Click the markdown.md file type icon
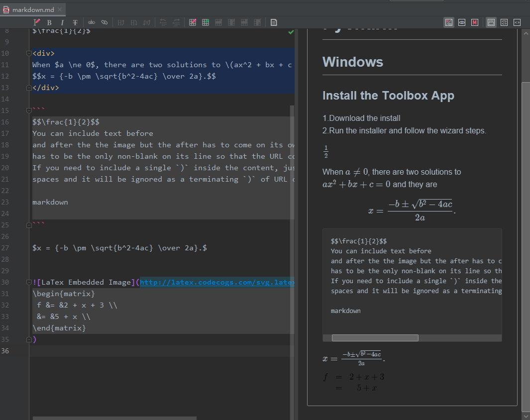Screen dimensions: 530x420 click(x=6, y=10)
